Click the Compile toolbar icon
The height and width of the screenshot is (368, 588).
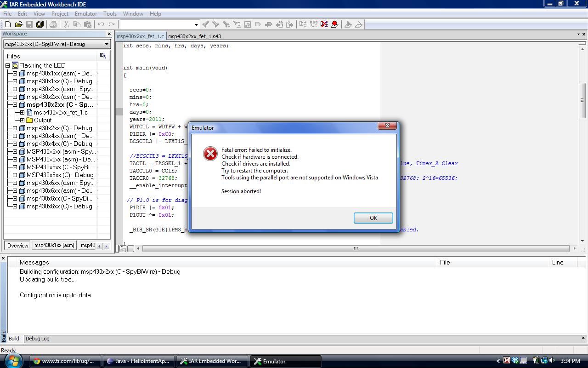303,24
